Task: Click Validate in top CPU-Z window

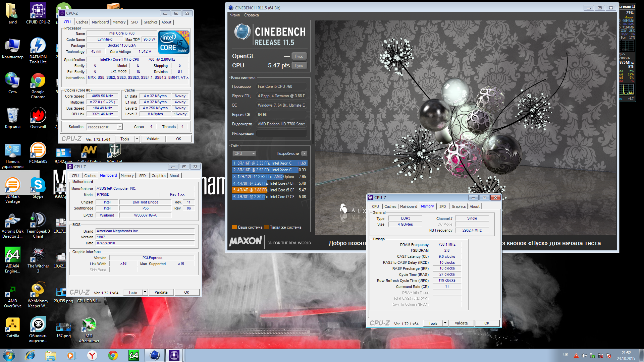Action: [x=153, y=139]
